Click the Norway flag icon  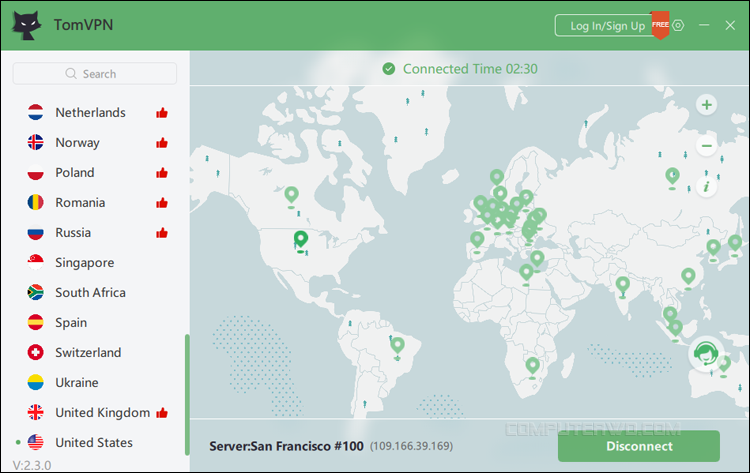coord(35,143)
